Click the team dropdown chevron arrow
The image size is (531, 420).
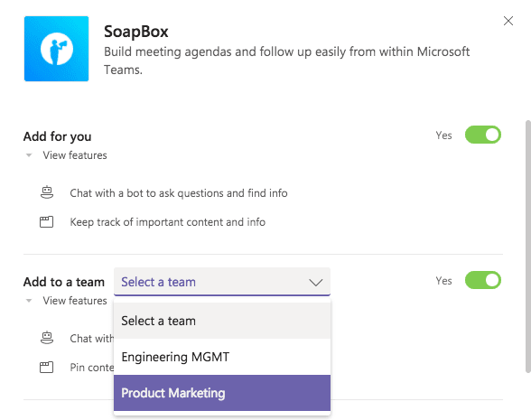316,282
